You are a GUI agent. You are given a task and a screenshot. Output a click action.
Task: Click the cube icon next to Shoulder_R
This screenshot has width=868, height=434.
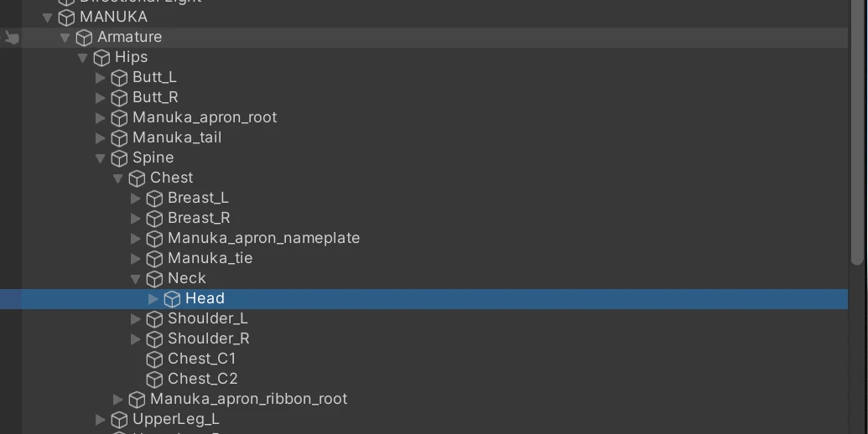click(154, 339)
